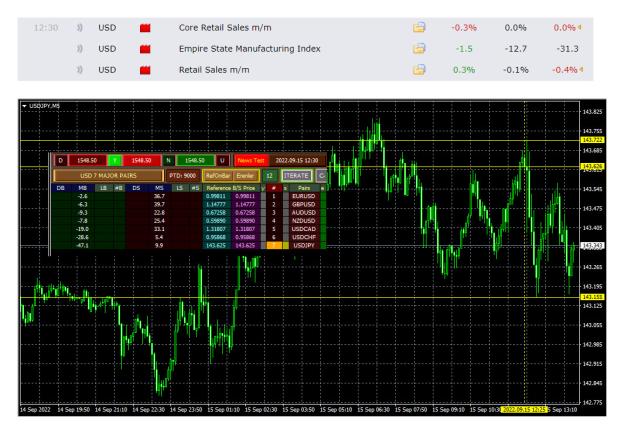
Task: Expand the USDJPY,M5 chart title dropdown arrow
Action: click(24, 106)
